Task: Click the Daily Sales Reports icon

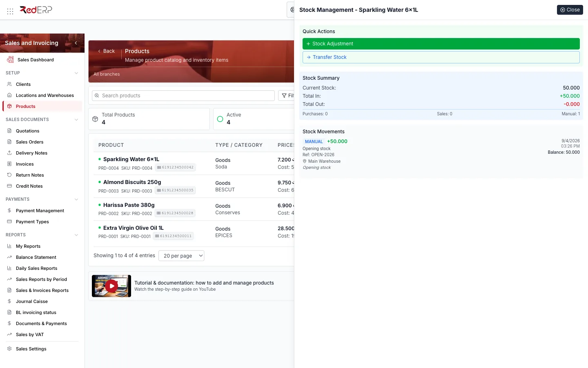Action: click(x=9, y=268)
